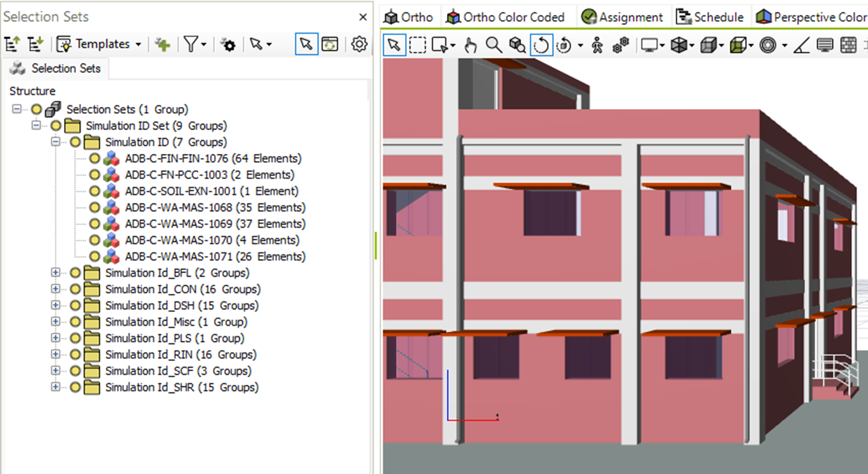Click the Walk mode person icon
Viewport: 868px width, 474px height.
pyautogui.click(x=597, y=45)
